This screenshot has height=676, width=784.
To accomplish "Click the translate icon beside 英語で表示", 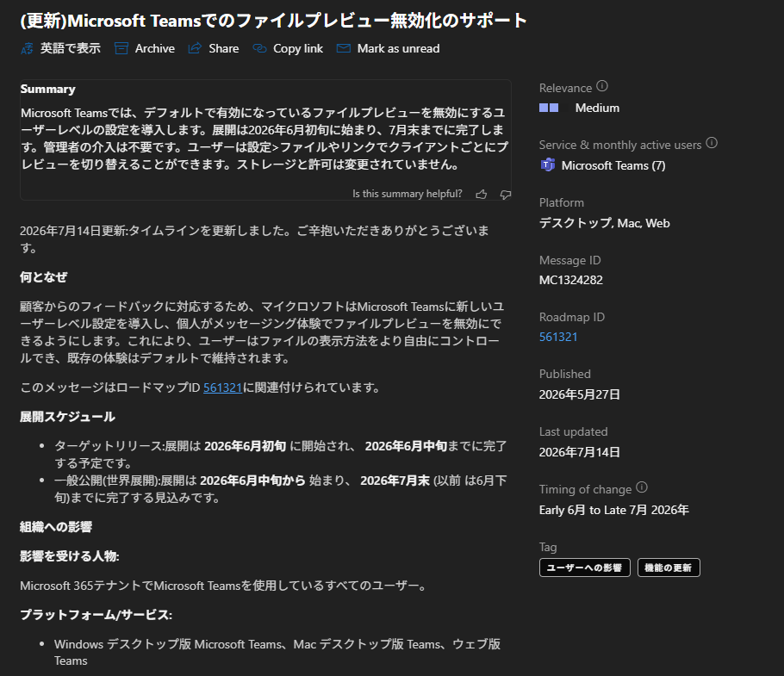I will tap(27, 48).
